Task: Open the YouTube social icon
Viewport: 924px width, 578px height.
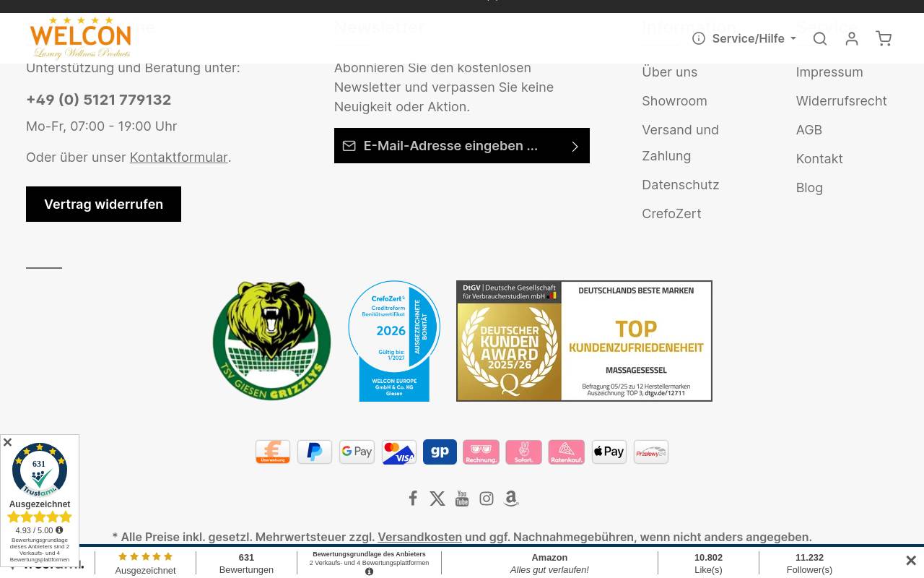Action: [462, 499]
